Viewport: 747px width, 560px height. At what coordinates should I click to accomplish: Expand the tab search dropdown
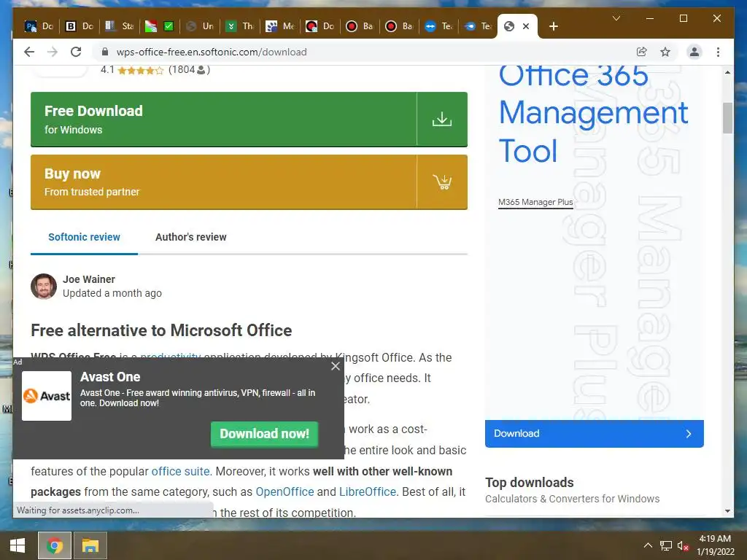tap(616, 18)
